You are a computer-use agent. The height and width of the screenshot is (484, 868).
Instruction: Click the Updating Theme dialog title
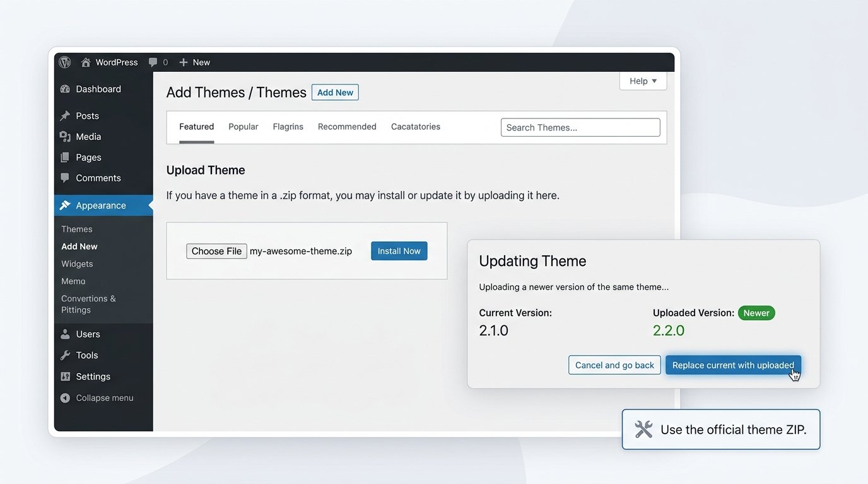[532, 261]
